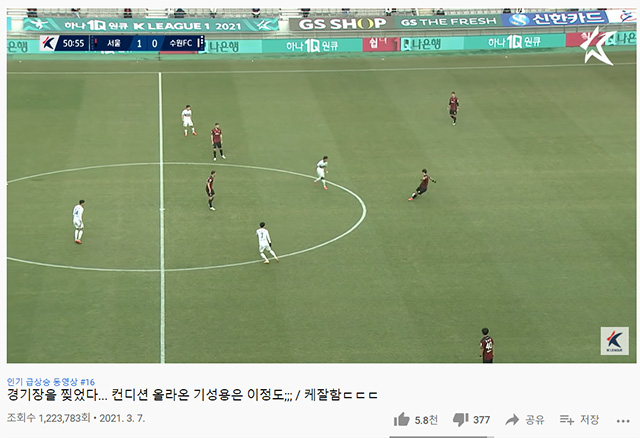Click the 수원FC team name on scoreboard
The width and height of the screenshot is (640, 438).
pyautogui.click(x=181, y=43)
